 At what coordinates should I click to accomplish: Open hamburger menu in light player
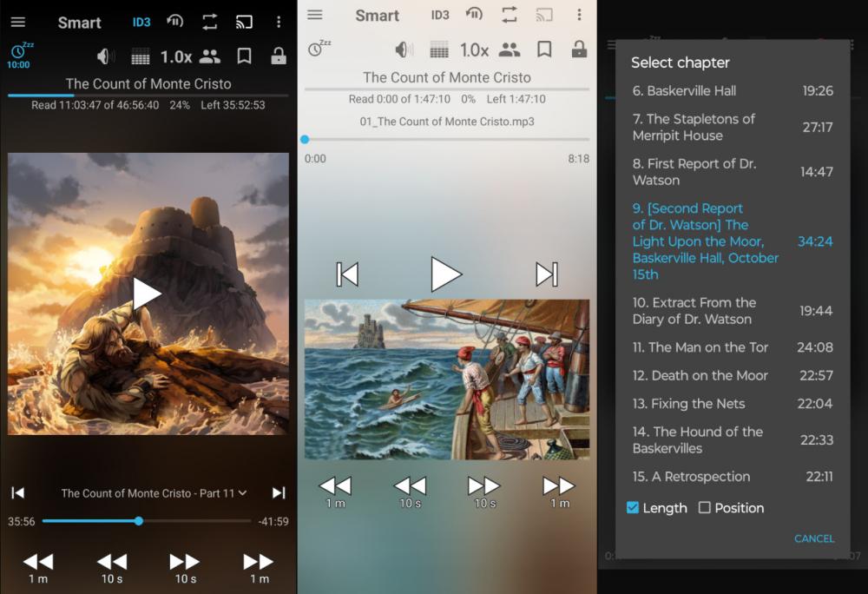314,15
